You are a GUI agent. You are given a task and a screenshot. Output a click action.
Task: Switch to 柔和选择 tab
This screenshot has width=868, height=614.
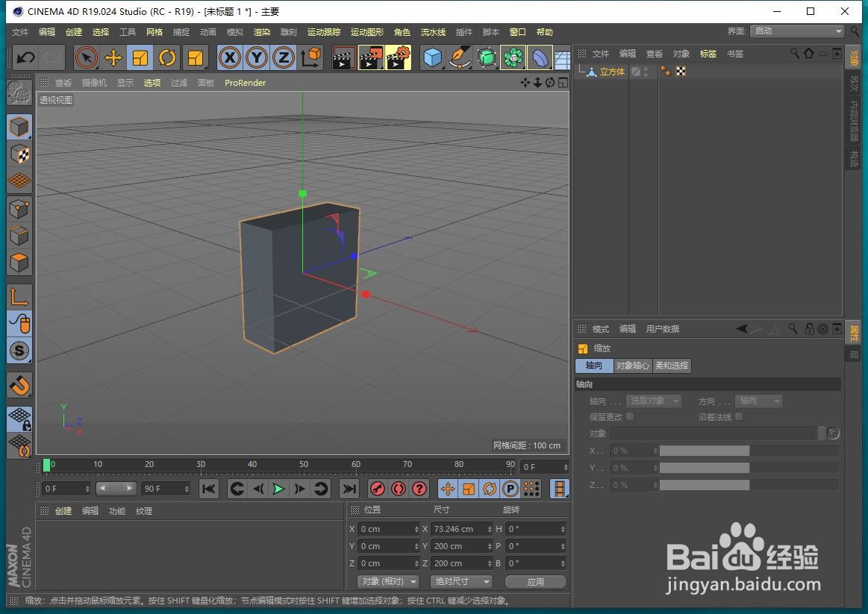pos(672,366)
